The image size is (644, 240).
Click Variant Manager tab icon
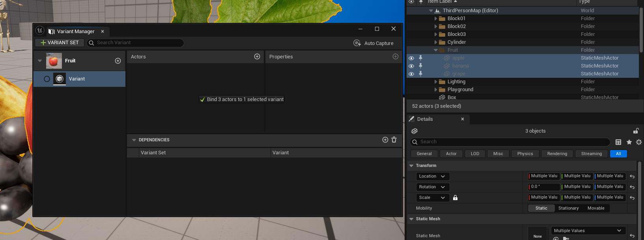(x=52, y=32)
